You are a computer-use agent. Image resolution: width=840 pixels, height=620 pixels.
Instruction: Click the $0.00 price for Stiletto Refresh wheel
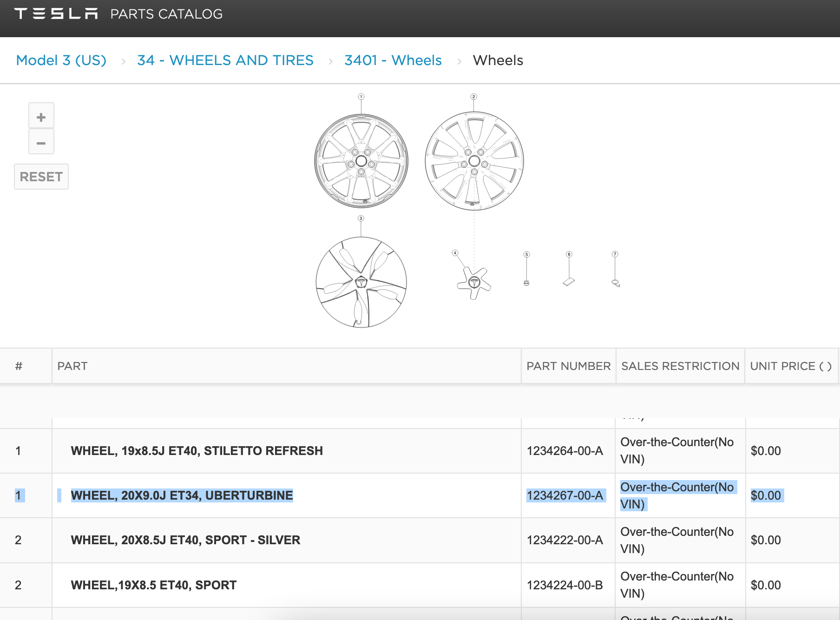click(766, 451)
